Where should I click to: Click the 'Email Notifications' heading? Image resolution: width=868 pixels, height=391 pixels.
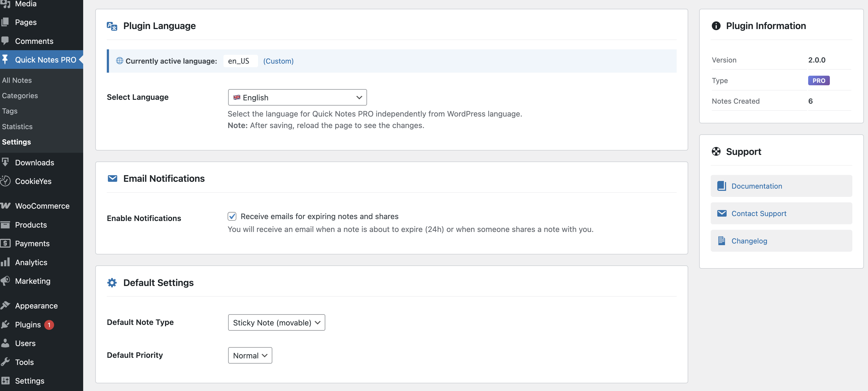pos(164,178)
